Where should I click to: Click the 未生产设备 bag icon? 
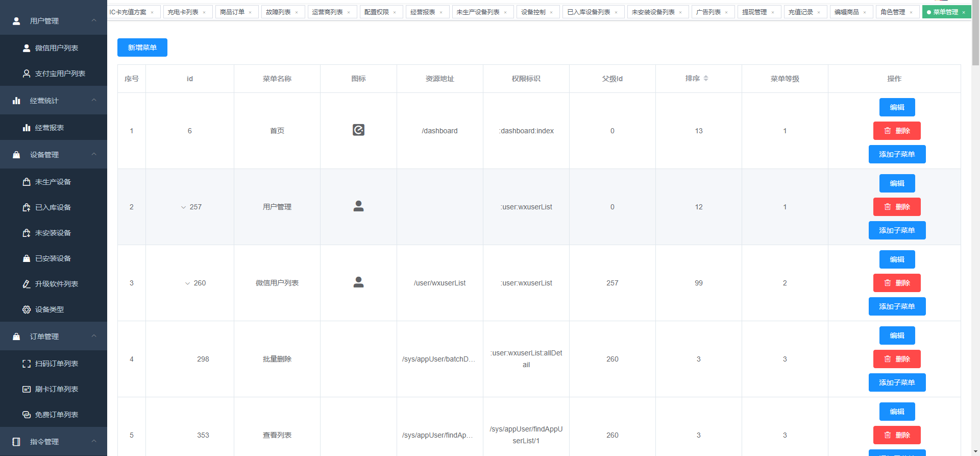tap(27, 182)
